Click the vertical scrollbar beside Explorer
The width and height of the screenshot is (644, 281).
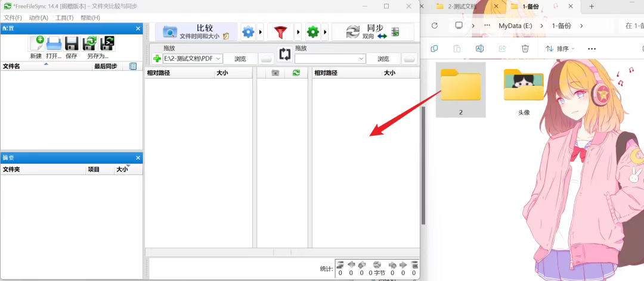coord(423,165)
